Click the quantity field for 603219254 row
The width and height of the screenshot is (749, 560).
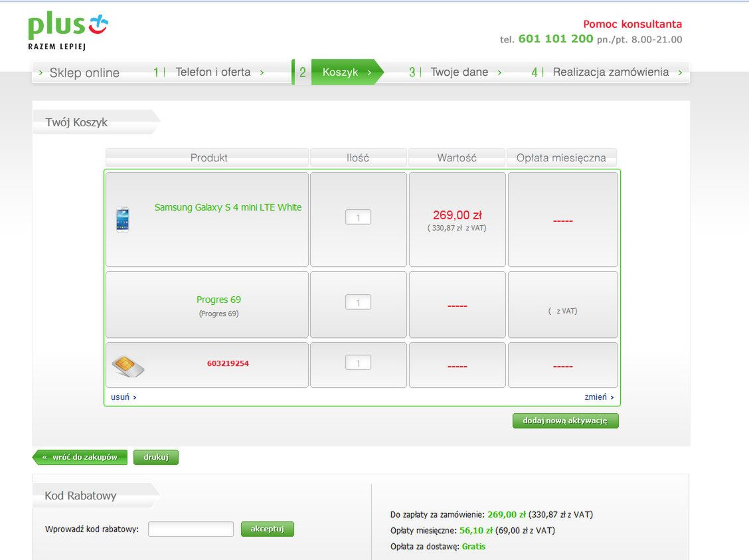click(359, 363)
